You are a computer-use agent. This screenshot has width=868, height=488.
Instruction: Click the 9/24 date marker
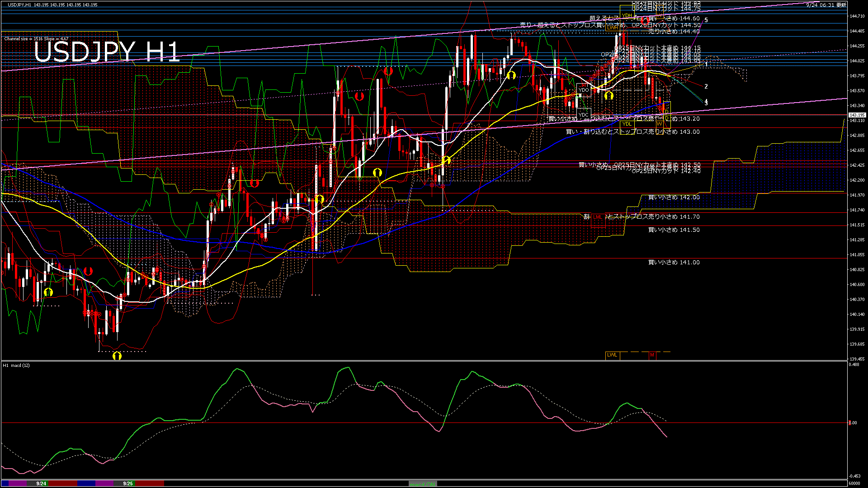click(41, 483)
